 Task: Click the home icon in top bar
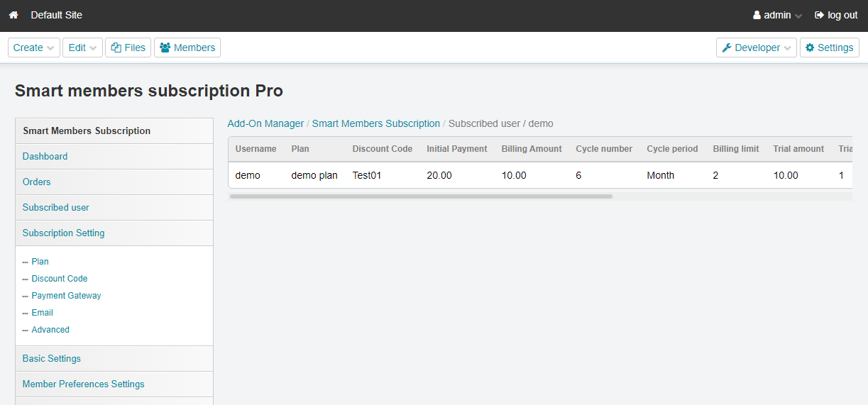tap(13, 15)
